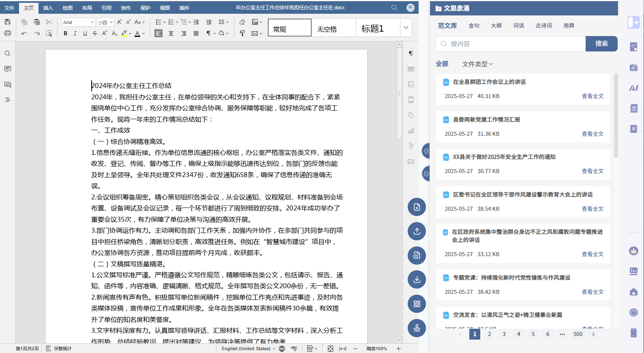Open the font size dropdown showing 小四
644x353 pixels.
(111, 22)
